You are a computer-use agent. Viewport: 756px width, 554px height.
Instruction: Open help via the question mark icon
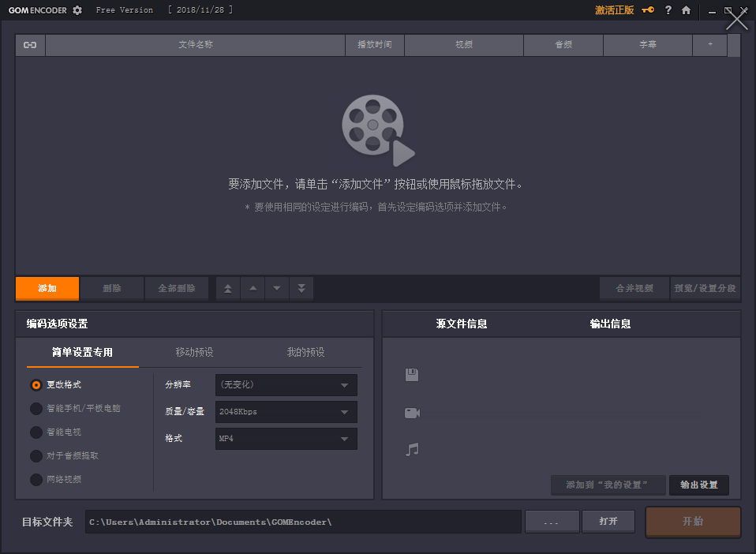coord(668,10)
